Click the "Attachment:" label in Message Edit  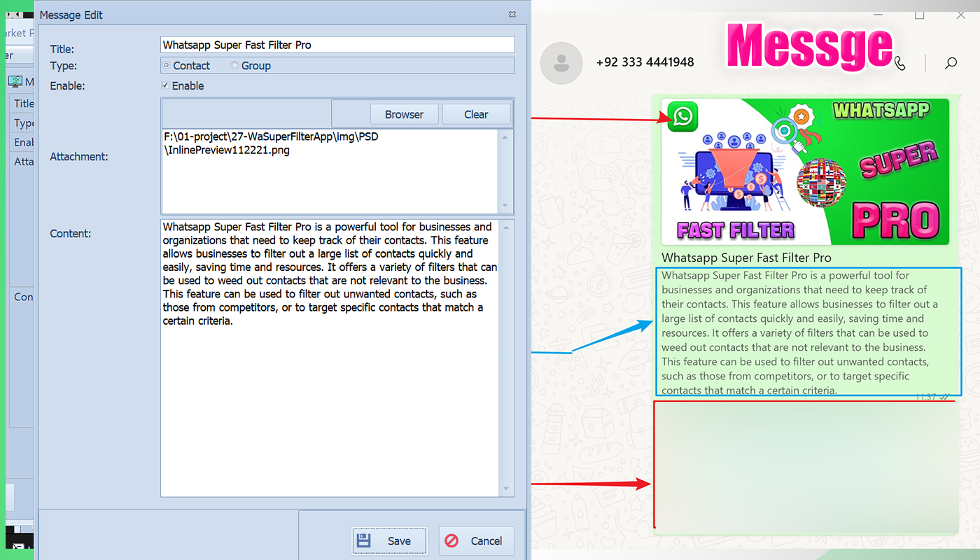[x=79, y=157]
